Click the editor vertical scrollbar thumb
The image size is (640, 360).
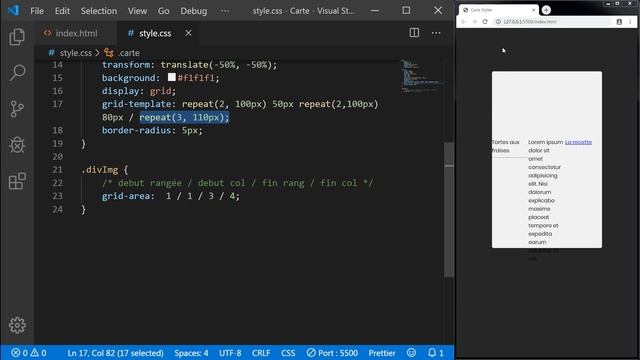point(449,209)
